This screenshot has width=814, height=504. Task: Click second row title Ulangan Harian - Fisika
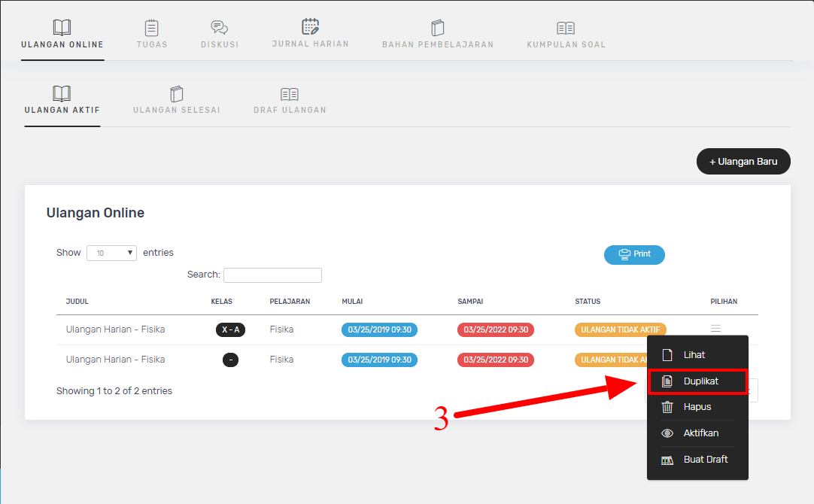tap(115, 360)
